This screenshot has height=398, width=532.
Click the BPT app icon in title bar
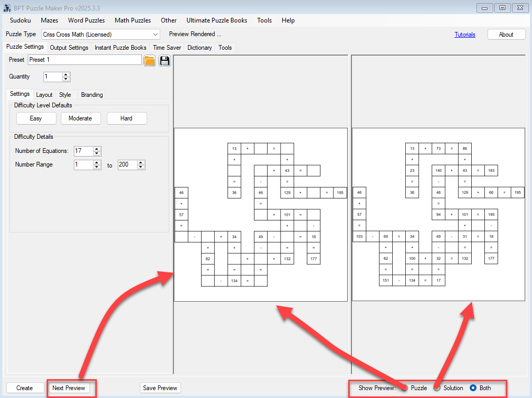point(7,8)
